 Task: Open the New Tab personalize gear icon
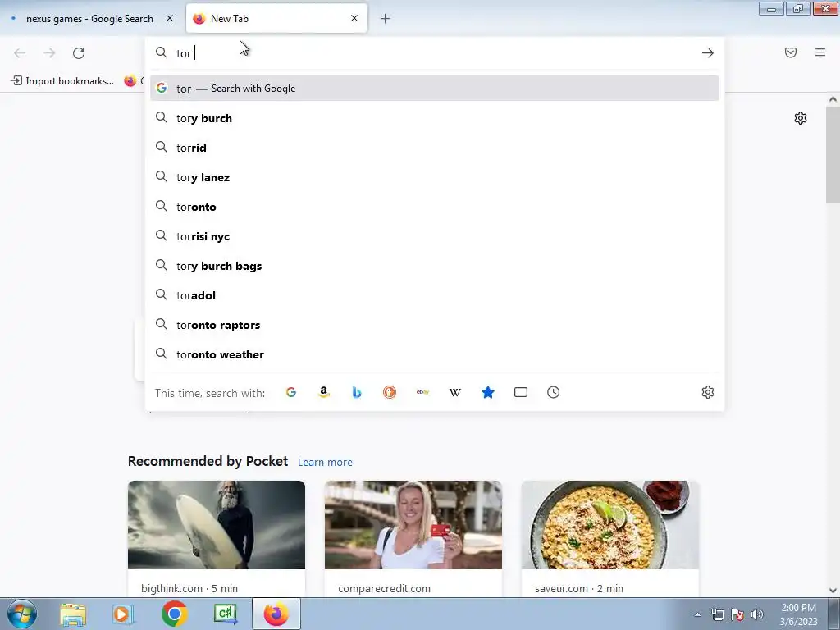[801, 118]
